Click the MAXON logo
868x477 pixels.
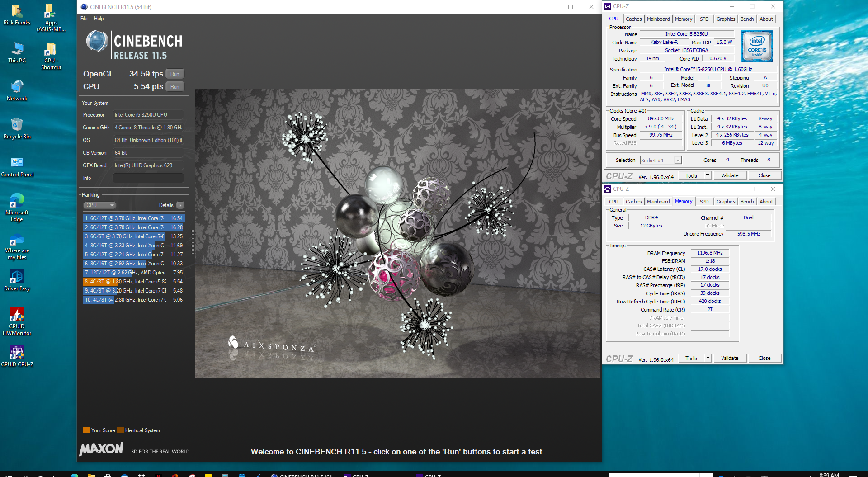101,449
